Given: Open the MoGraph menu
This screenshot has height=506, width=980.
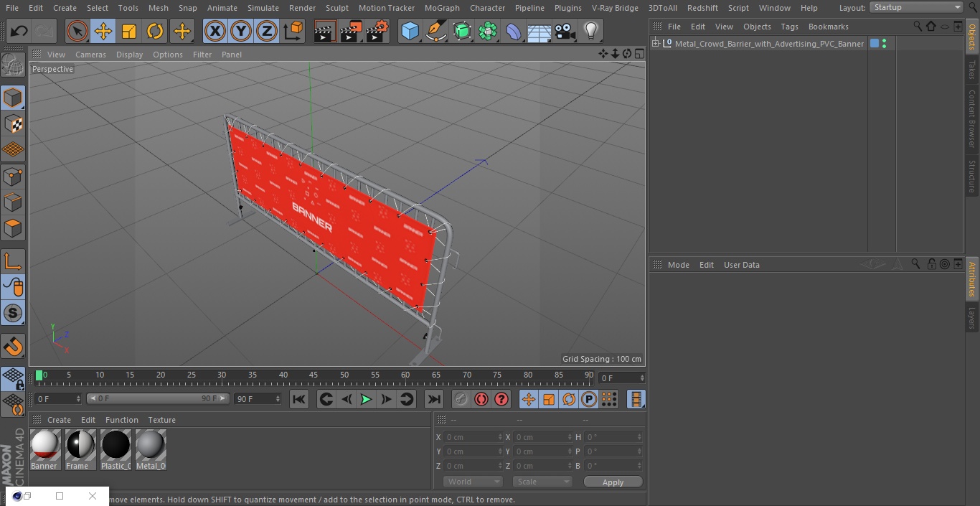Looking at the screenshot, I should click(x=442, y=8).
